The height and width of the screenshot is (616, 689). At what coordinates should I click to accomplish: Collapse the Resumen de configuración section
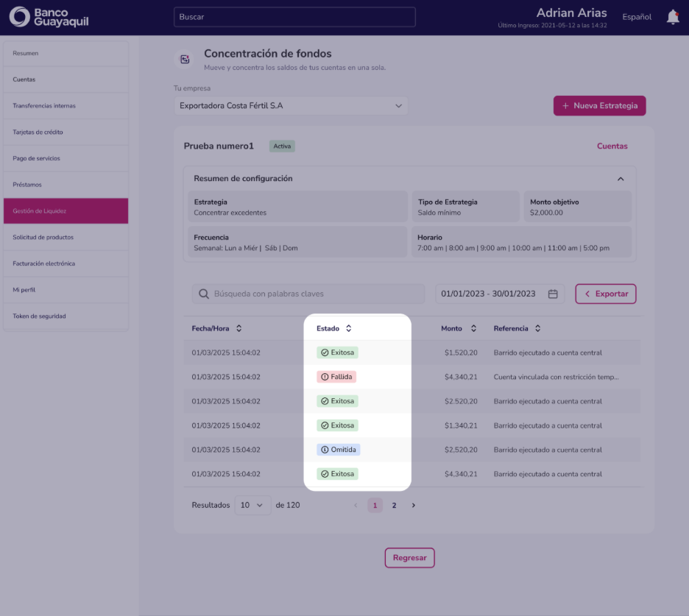point(621,179)
